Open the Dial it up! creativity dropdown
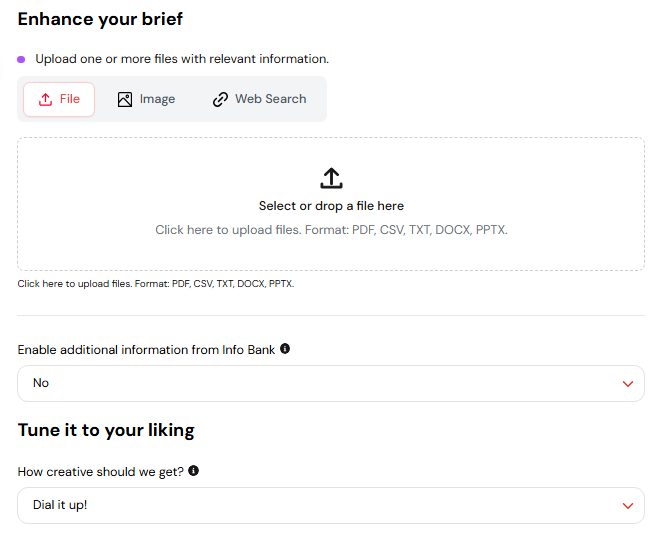This screenshot has height=537, width=661. pos(331,505)
